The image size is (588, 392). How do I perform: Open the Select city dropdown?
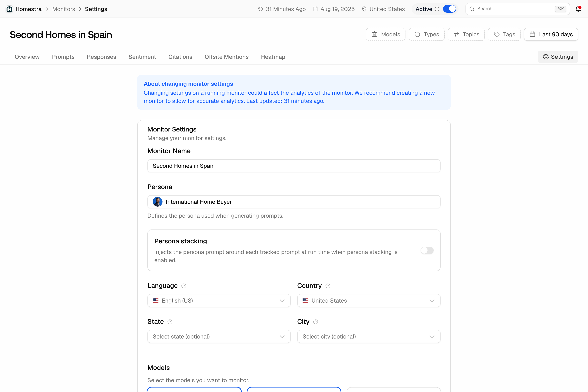(369, 336)
